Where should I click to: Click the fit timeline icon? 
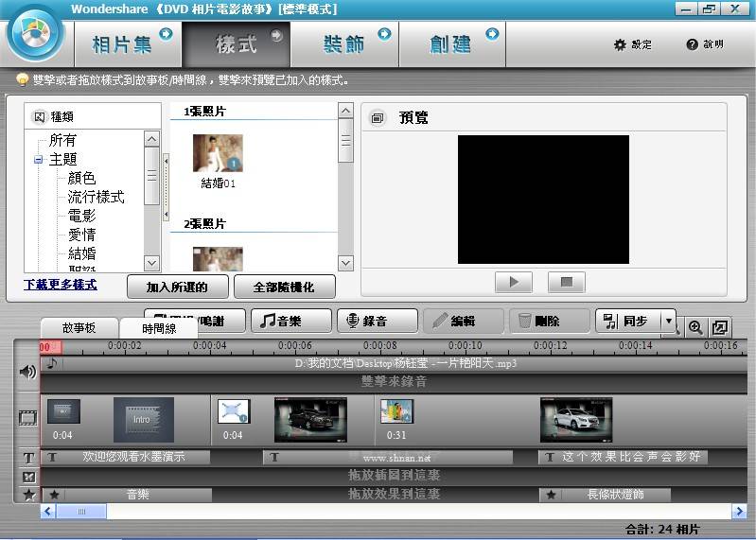pos(720,327)
